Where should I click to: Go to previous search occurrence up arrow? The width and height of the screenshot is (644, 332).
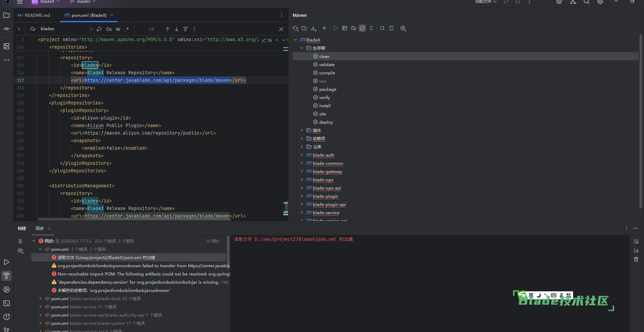[168, 29]
